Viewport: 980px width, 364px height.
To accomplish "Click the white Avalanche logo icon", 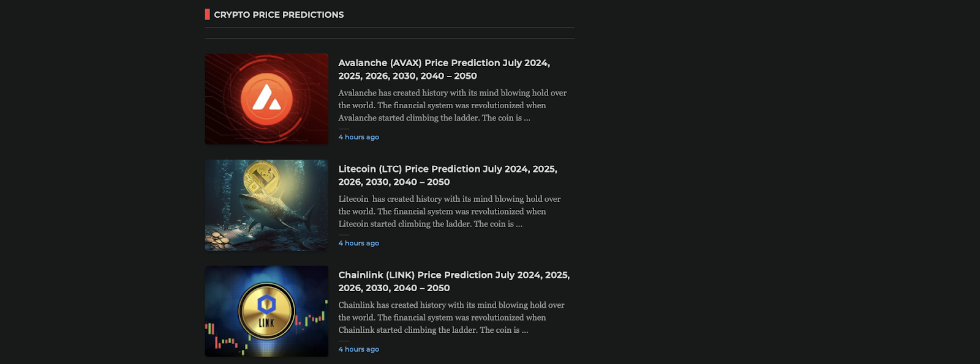I will (x=266, y=98).
